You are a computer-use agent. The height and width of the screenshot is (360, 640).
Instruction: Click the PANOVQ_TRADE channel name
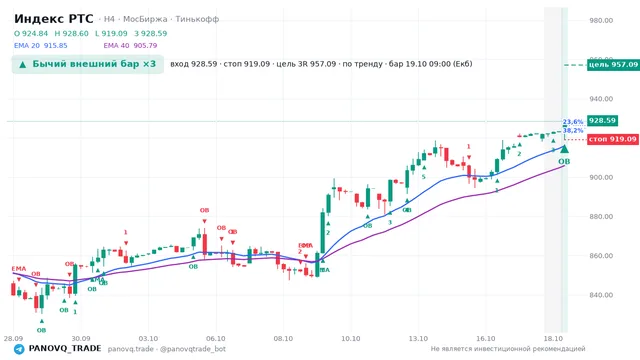coord(65,349)
